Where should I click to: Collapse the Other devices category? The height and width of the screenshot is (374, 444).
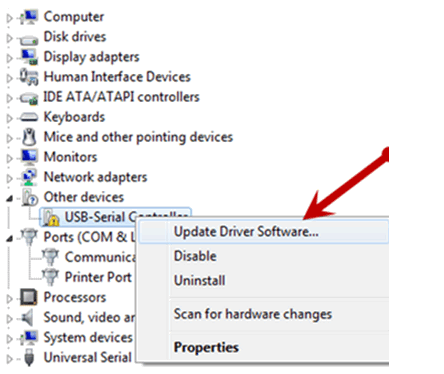click(10, 199)
